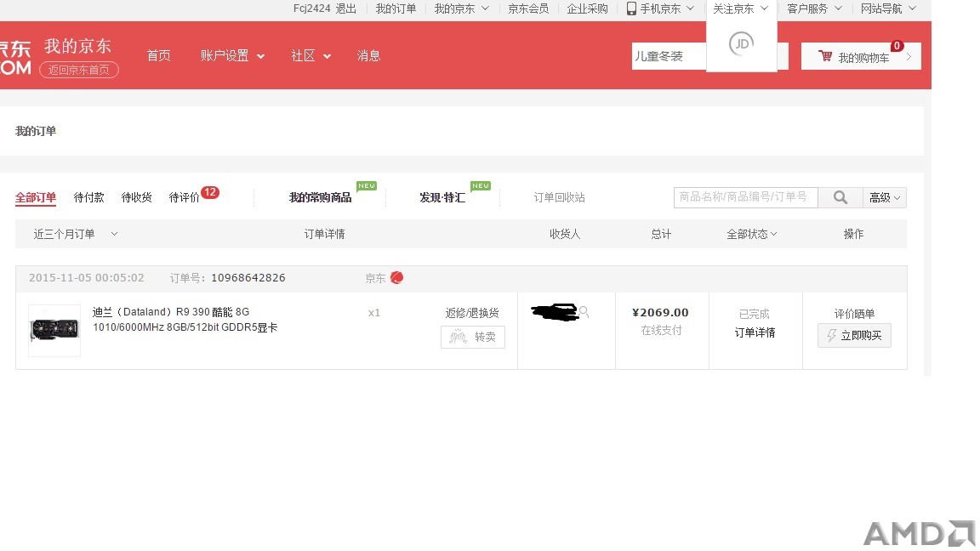Click username Fcj2424 in top bar
Image resolution: width=980 pixels, height=551 pixels.
[312, 9]
